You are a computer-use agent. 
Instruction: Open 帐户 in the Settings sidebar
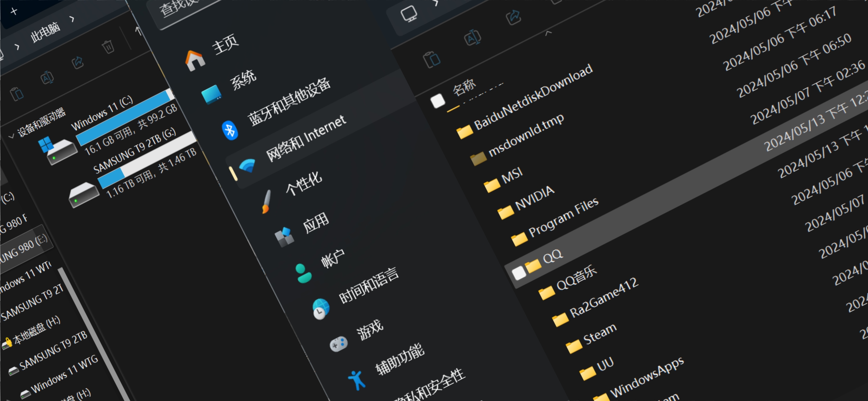(x=333, y=259)
